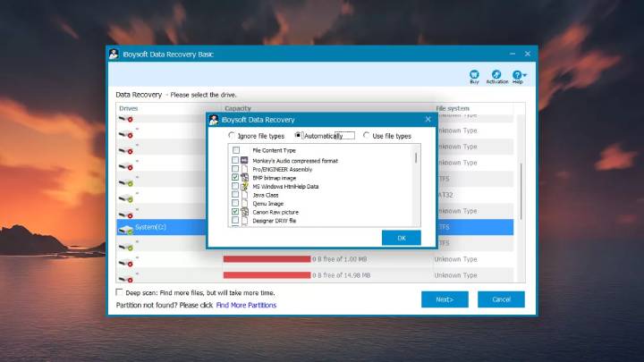This screenshot has height=362, width=644.
Task: Click the Java Class label
Action: [266, 196]
